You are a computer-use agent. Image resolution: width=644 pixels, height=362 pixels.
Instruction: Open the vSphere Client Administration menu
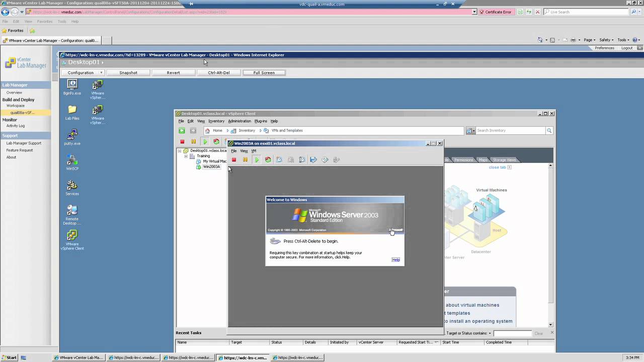tap(239, 121)
